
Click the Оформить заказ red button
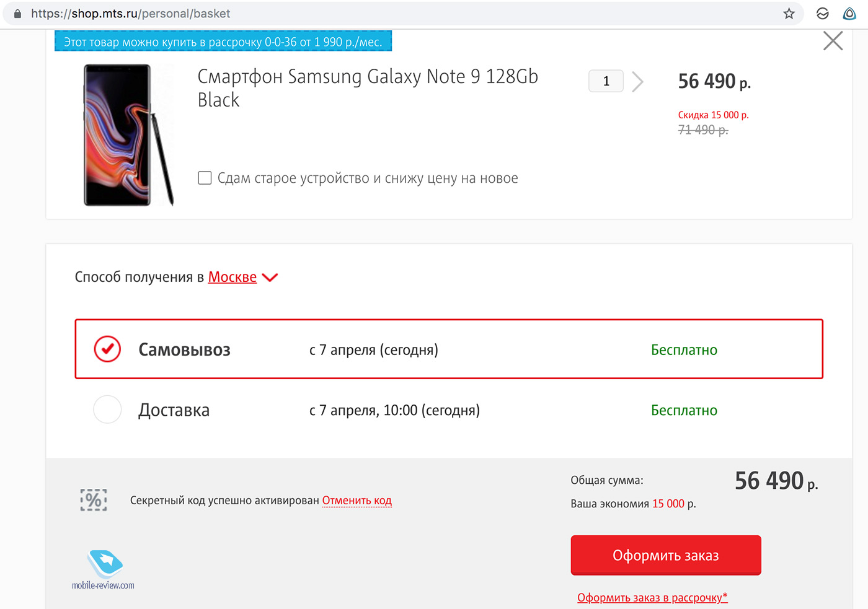pyautogui.click(x=666, y=555)
